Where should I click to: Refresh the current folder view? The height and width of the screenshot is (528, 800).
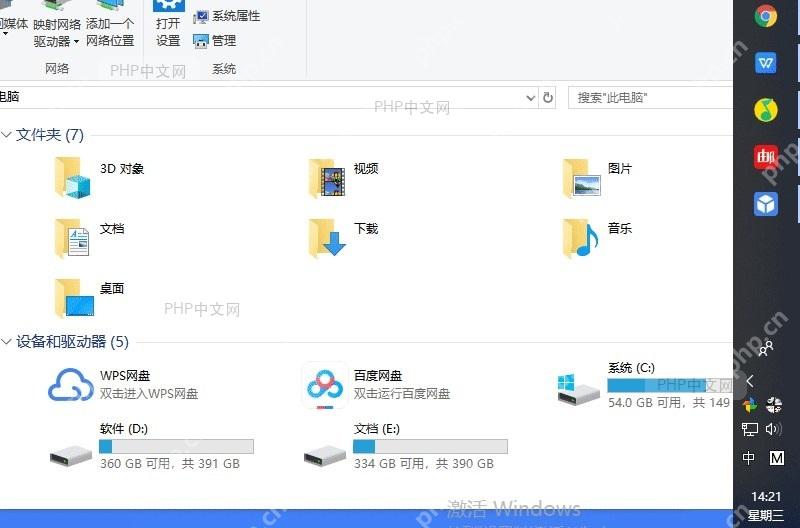pos(547,97)
